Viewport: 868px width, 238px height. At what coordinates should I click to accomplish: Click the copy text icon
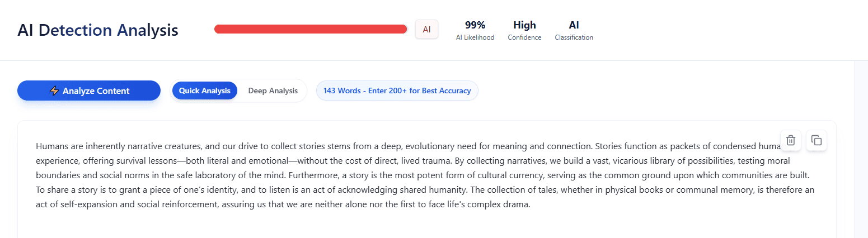click(x=817, y=140)
